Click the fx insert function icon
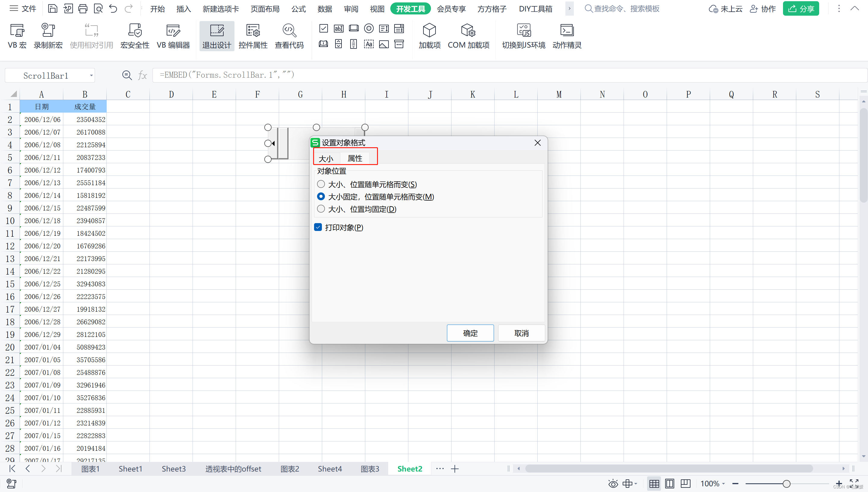Screen dimensions: 868x492 click(x=143, y=75)
